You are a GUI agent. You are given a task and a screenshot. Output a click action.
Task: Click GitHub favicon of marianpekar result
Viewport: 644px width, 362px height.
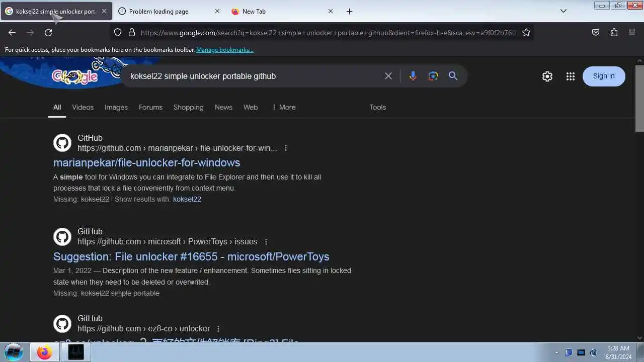pos(62,143)
